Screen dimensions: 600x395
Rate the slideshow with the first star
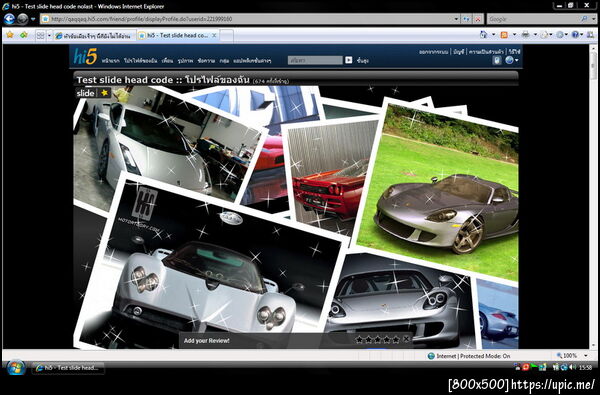click(359, 340)
